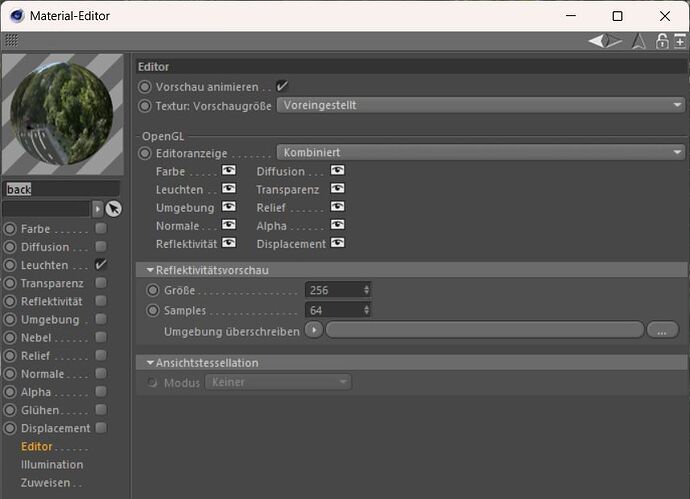Open Textur: Vorschaugröße dropdown
Image resolution: width=690 pixels, height=499 pixels.
pyautogui.click(x=481, y=105)
